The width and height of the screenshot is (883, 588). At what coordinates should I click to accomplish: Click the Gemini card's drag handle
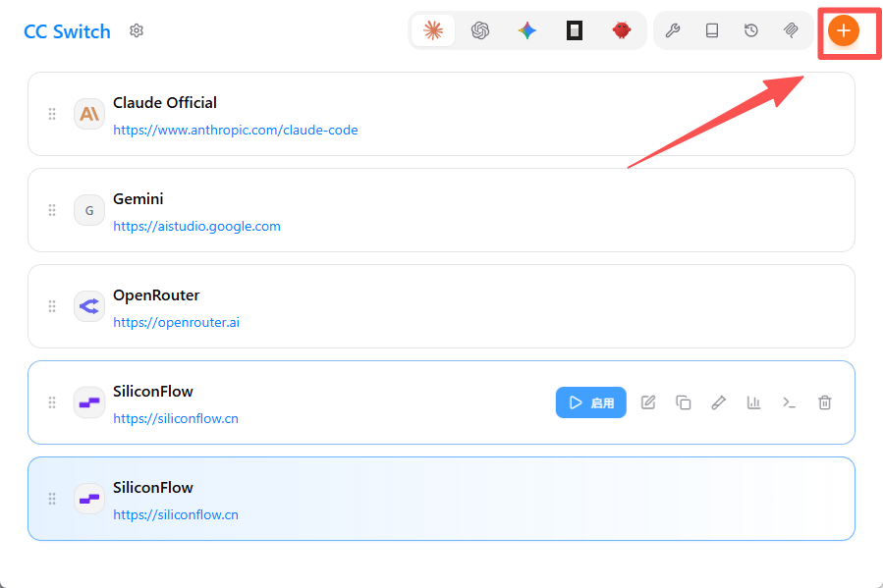pyautogui.click(x=52, y=210)
